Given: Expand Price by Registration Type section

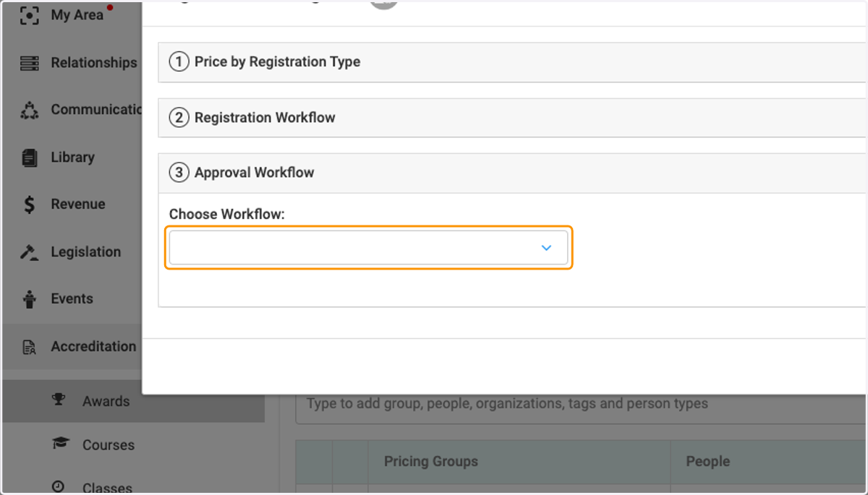Looking at the screenshot, I should [512, 62].
